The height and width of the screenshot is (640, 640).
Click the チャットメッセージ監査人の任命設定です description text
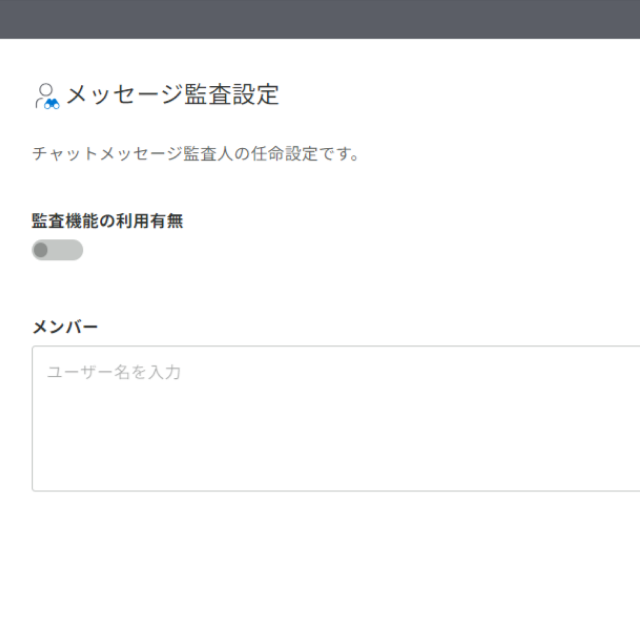tap(196, 154)
